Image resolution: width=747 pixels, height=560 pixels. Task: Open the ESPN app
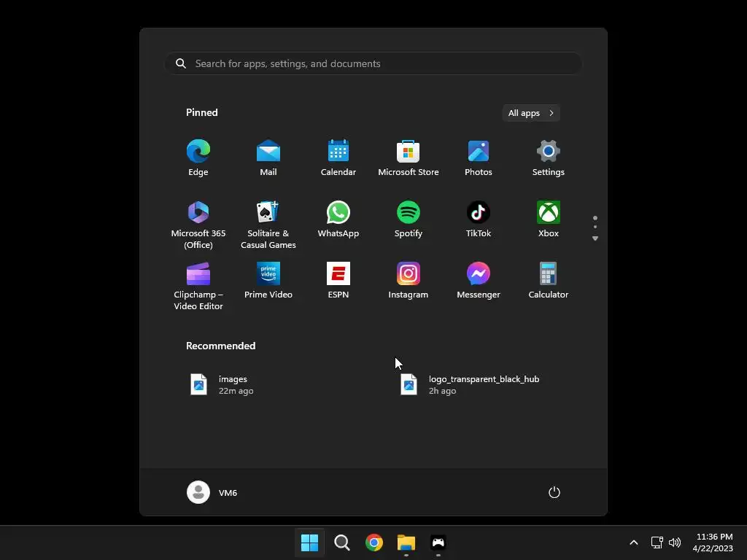coord(338,281)
